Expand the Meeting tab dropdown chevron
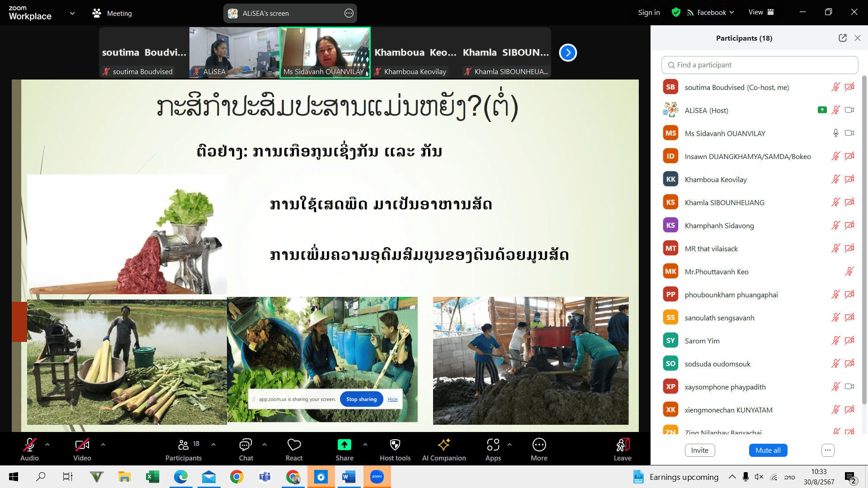Image resolution: width=868 pixels, height=488 pixels. [72, 13]
